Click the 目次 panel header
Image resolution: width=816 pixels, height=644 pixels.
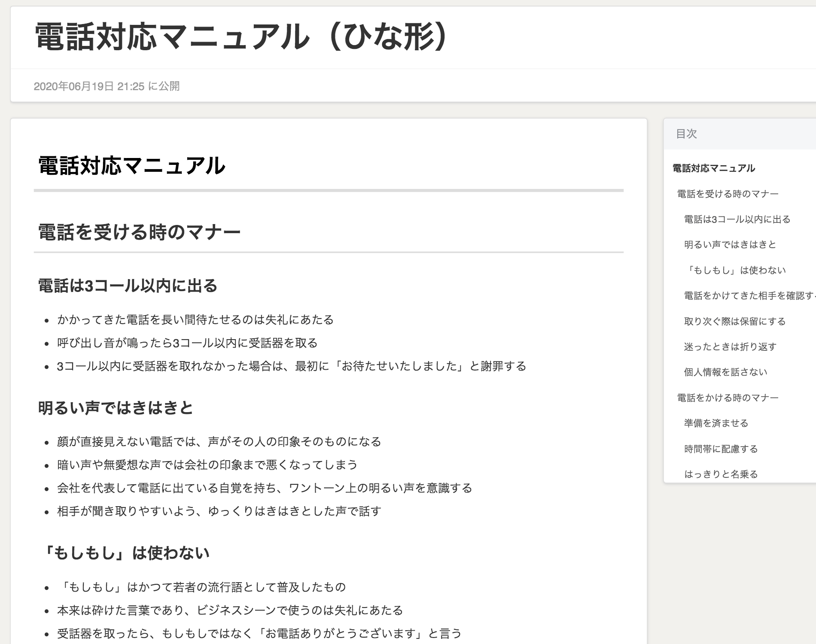[x=686, y=134]
